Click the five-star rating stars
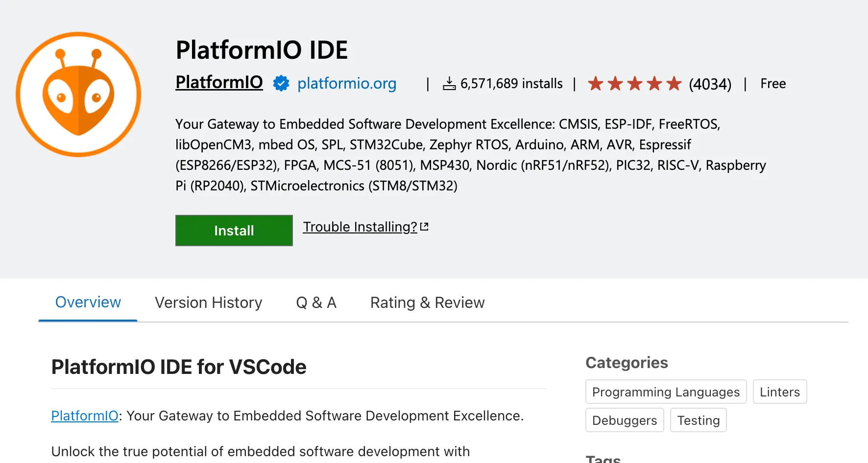 click(635, 84)
